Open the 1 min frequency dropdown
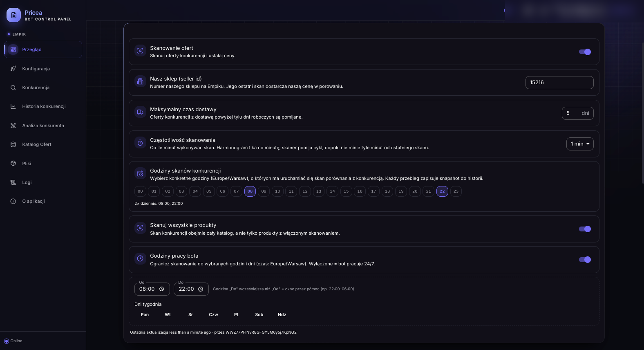Viewport: 644px width, 350px height. point(580,144)
